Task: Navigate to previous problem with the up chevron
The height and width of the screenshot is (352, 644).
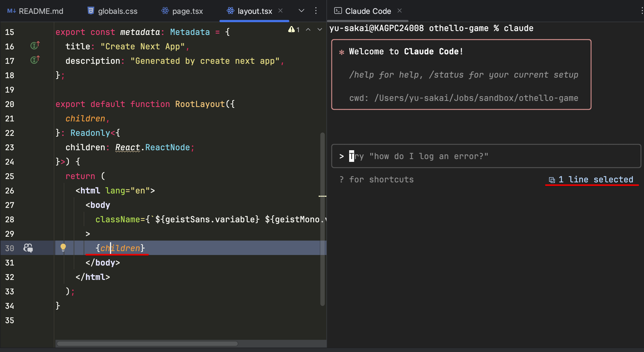Action: [x=308, y=29]
